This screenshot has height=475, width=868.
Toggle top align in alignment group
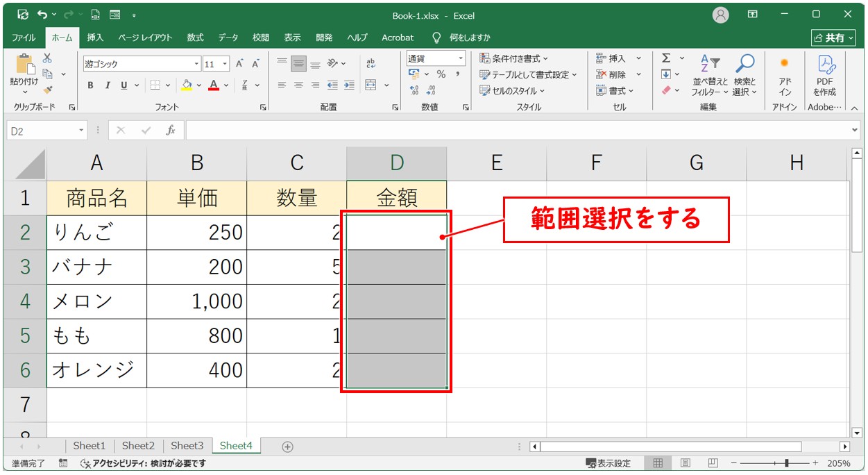click(x=282, y=64)
